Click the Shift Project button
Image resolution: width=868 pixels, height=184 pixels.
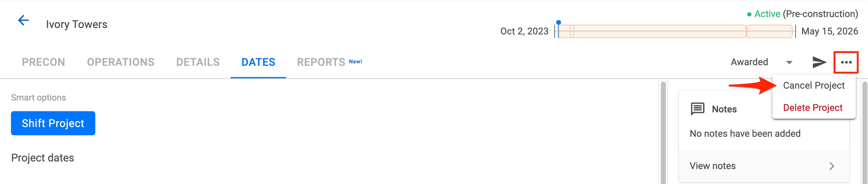pyautogui.click(x=53, y=123)
